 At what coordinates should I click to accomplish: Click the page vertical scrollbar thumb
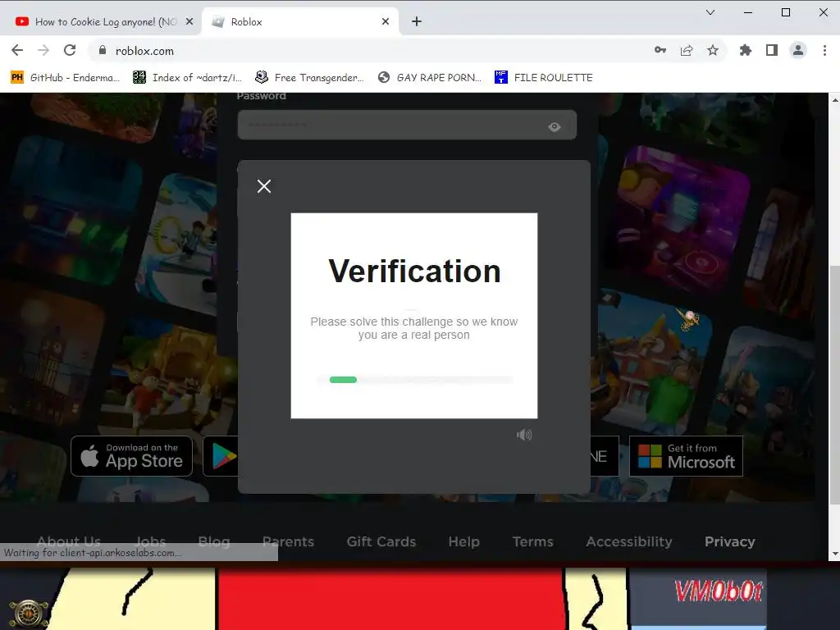pyautogui.click(x=834, y=384)
